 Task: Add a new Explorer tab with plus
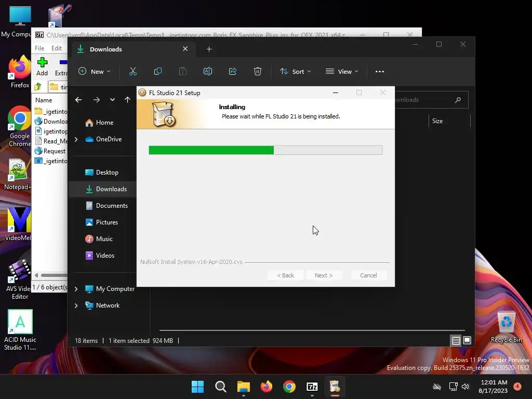click(209, 49)
